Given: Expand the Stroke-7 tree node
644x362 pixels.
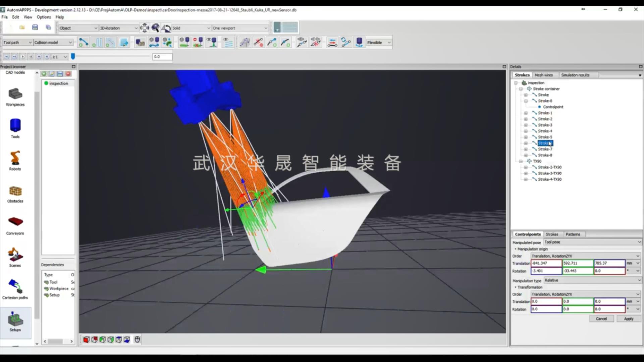Looking at the screenshot, I should pos(526,149).
